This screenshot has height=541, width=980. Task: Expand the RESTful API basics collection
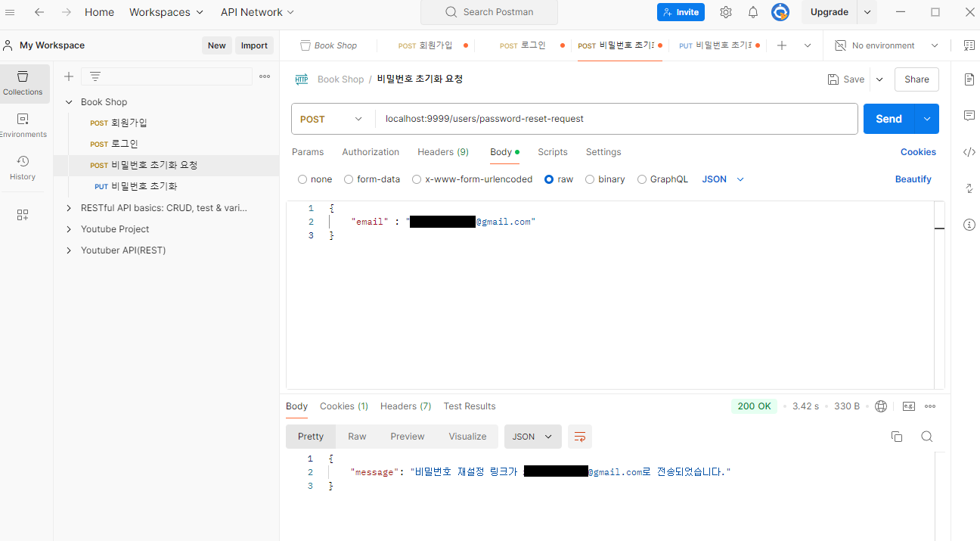(69, 208)
